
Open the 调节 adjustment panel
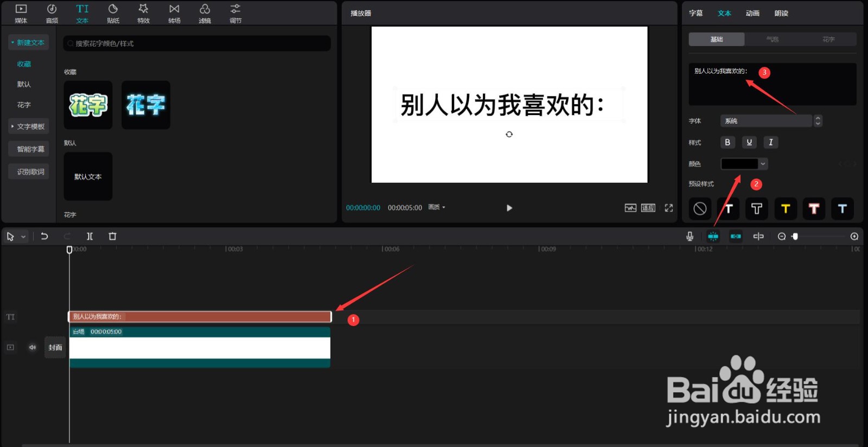coord(235,14)
